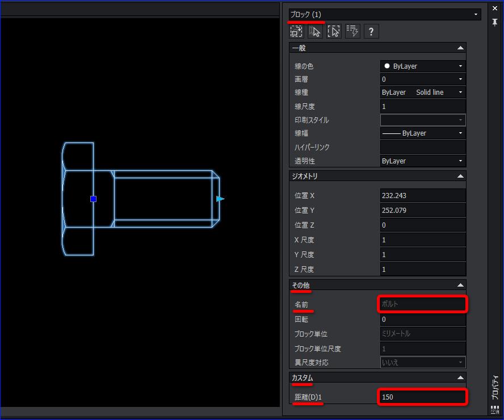The height and width of the screenshot is (420, 504).
Task: Pin the Properties palette with the pin icon
Action: pyautogui.click(x=494, y=23)
